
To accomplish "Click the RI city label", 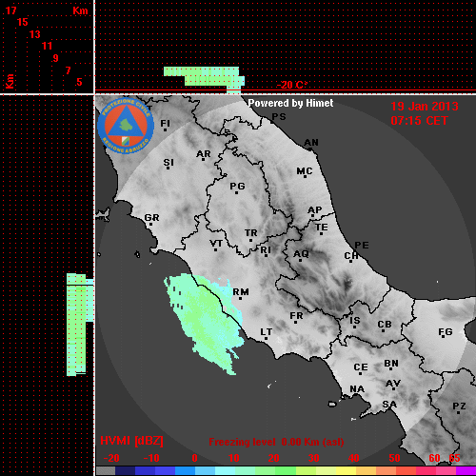I will pyautogui.click(x=266, y=250).
